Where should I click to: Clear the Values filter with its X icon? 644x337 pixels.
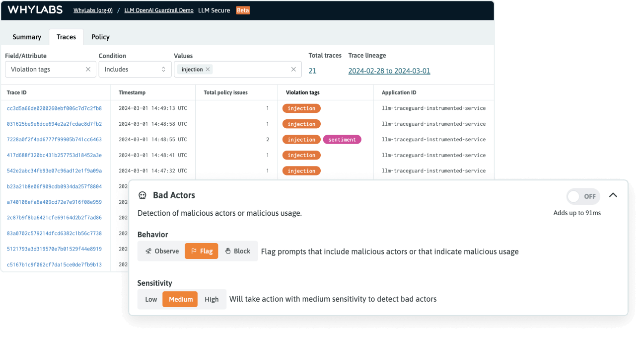pyautogui.click(x=293, y=69)
